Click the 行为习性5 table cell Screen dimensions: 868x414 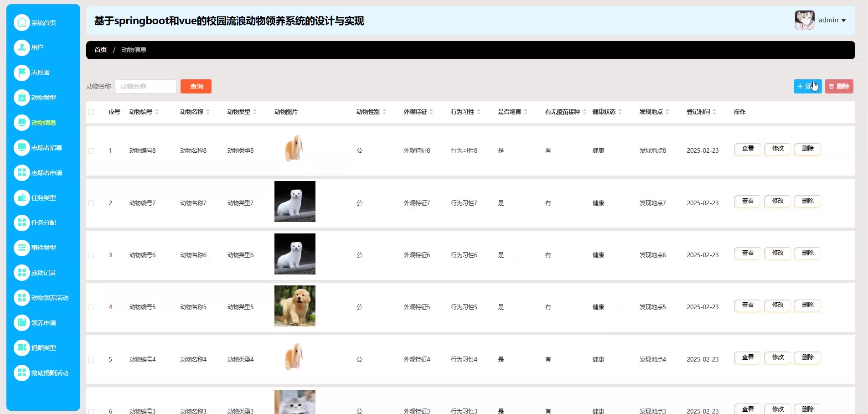(464, 307)
